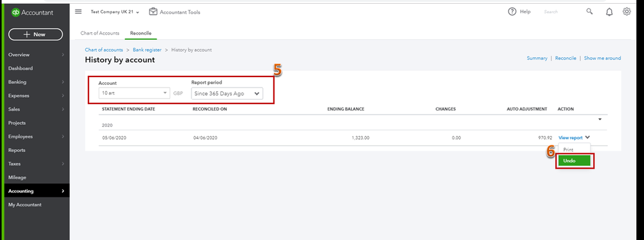Open the Report period dropdown
Viewport: 644px width, 240px height.
227,93
